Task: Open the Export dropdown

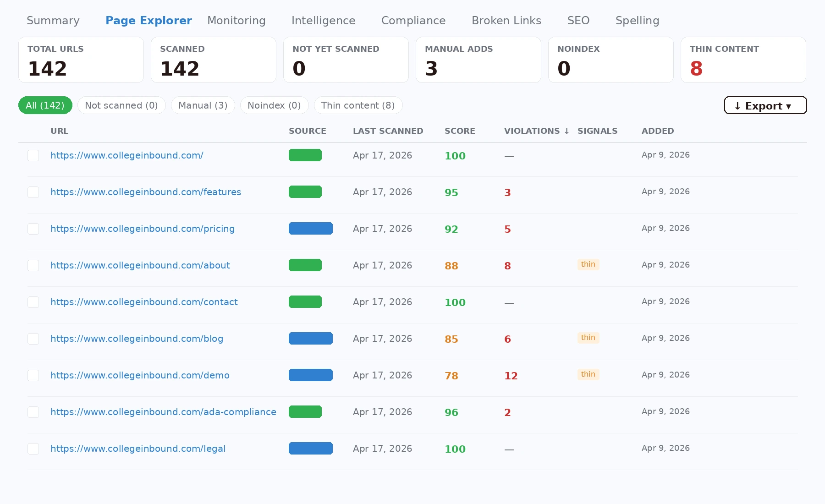Action: 765,105
